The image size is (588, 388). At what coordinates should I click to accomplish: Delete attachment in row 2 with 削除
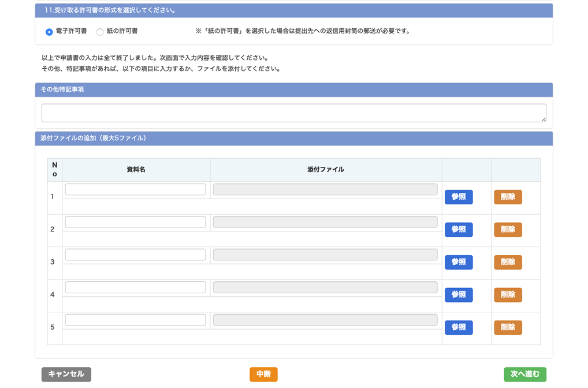[x=508, y=229]
